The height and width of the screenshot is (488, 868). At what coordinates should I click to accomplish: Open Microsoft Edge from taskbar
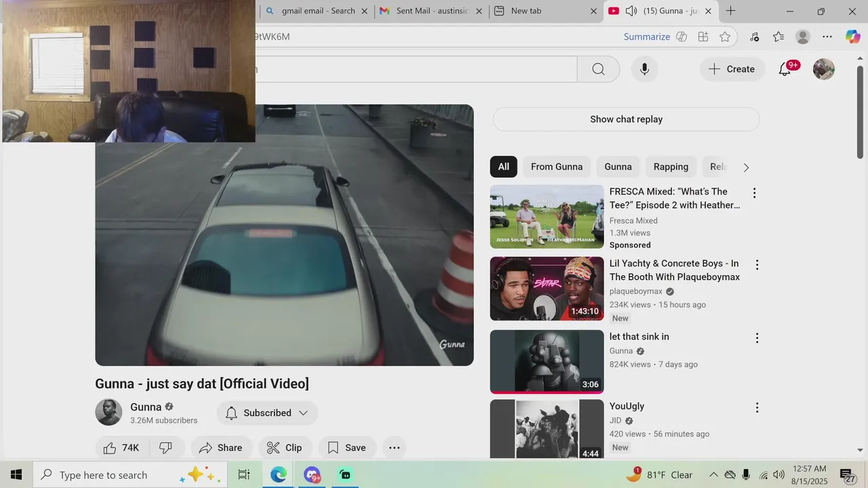click(x=278, y=475)
